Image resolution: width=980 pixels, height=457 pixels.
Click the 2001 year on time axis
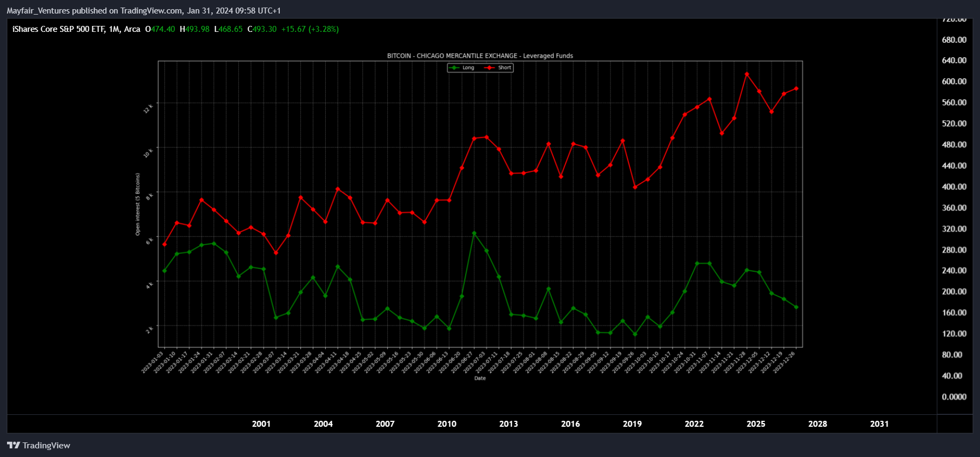pos(261,424)
